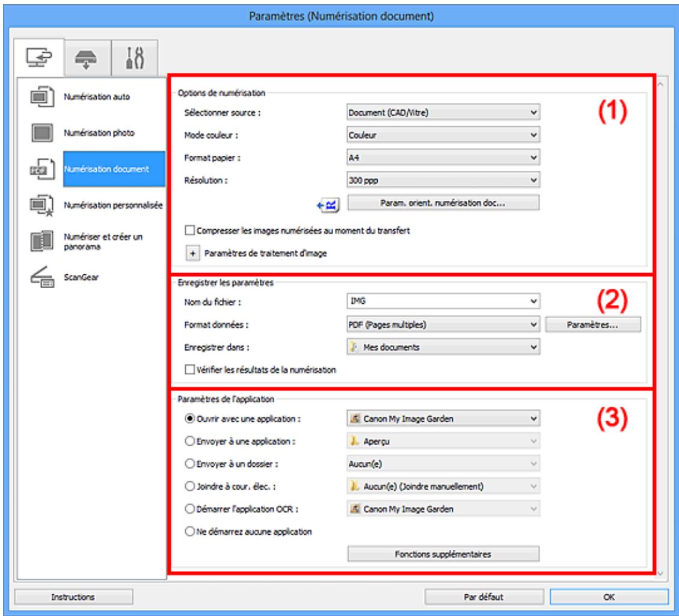Click Param. orient. numérisation doc... button
Image resolution: width=679 pixels, height=616 pixels.
click(443, 202)
